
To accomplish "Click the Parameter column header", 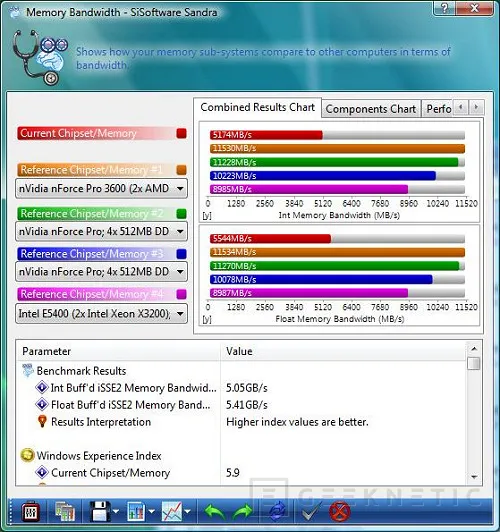I will [119, 351].
